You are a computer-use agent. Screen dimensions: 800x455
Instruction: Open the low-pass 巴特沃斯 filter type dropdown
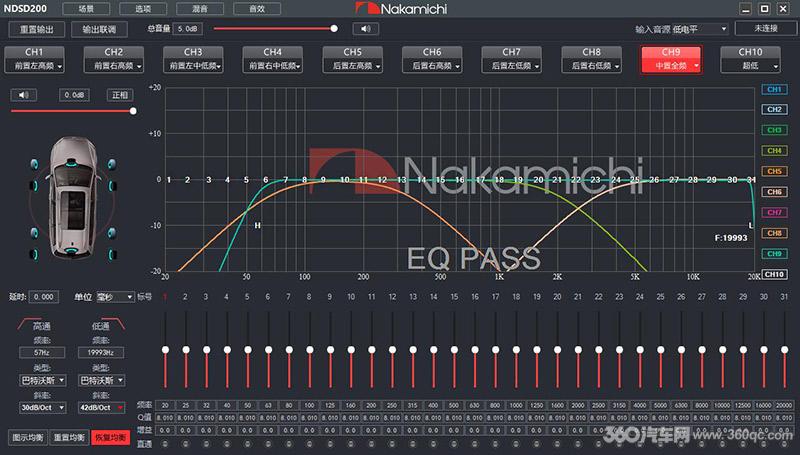pos(101,380)
